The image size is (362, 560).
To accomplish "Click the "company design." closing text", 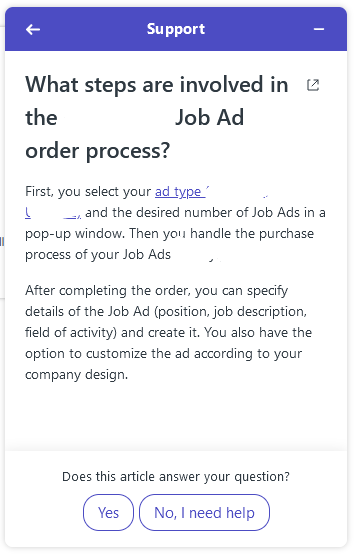I will coord(76,375).
